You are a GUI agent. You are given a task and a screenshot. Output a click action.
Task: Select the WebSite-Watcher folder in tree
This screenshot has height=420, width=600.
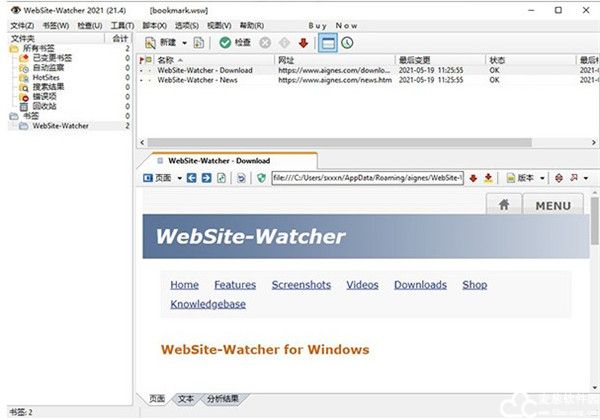[60, 126]
